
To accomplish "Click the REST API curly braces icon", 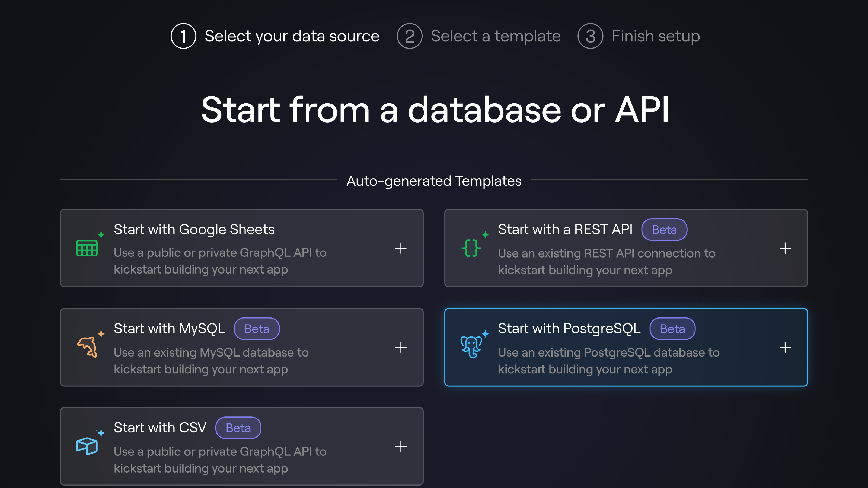I will point(471,248).
